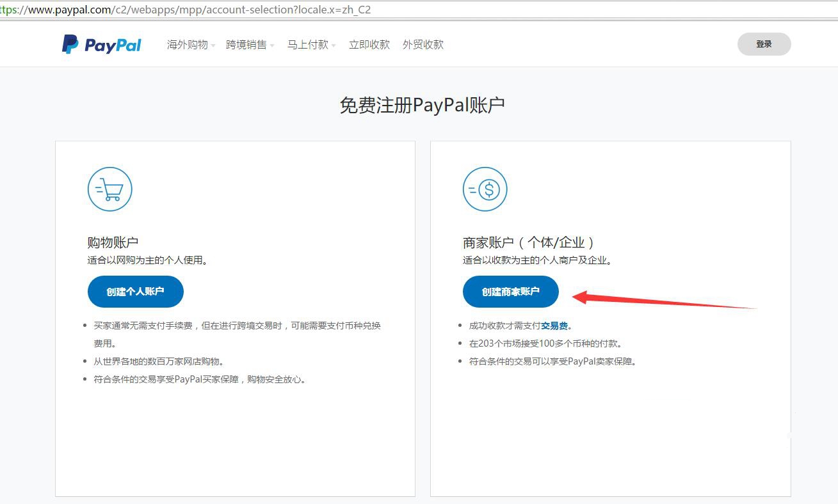Open the 外贸收款 menu item
Viewport: 838px width, 504px height.
tap(423, 45)
